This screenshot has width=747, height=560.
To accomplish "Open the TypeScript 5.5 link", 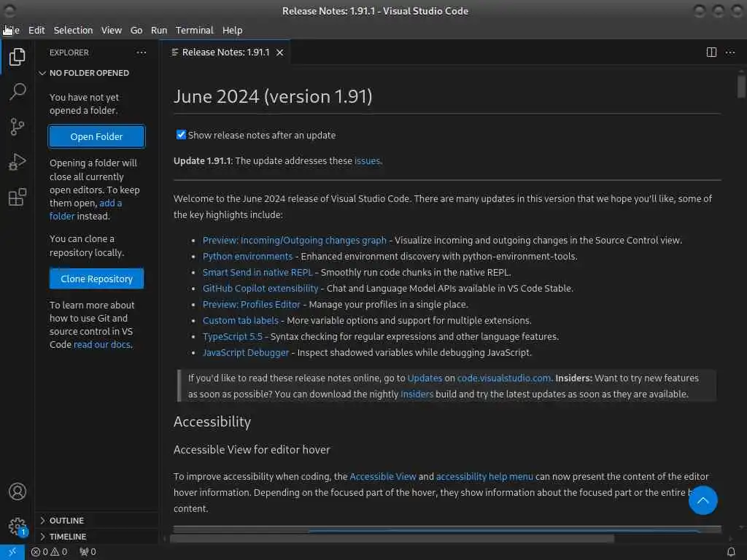I will (232, 337).
